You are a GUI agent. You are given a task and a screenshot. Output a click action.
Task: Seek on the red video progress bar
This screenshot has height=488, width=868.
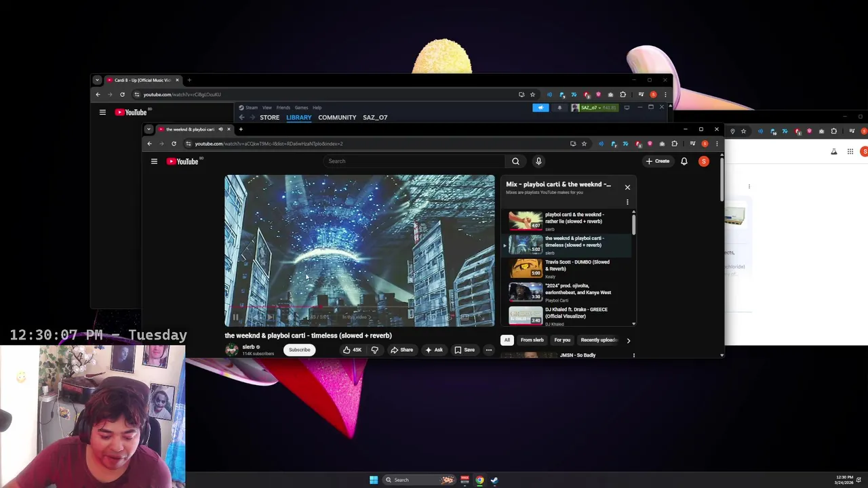pyautogui.click(x=359, y=307)
